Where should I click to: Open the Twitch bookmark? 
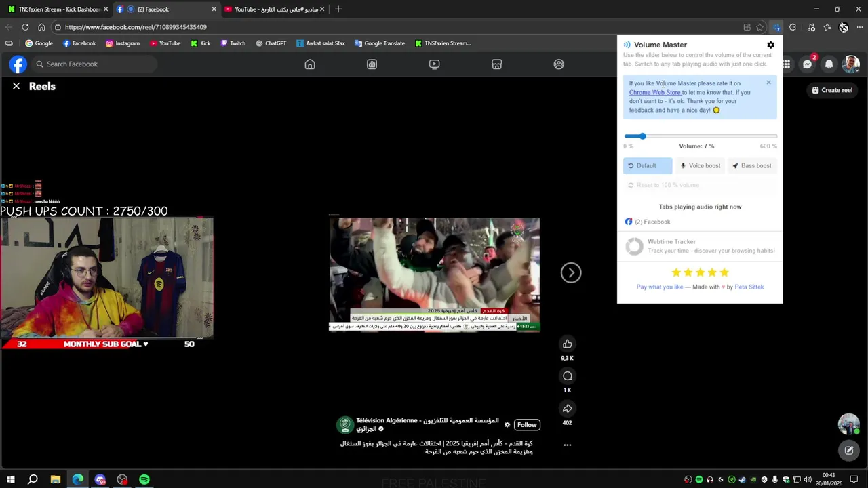(x=233, y=43)
